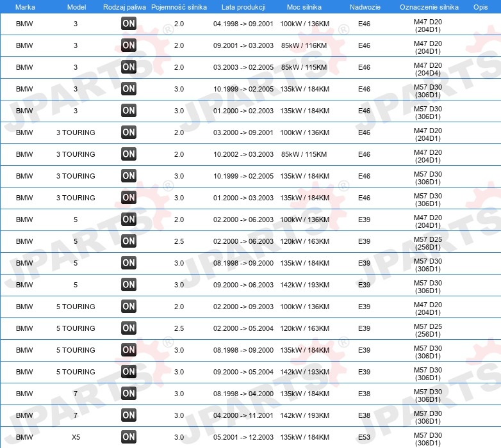Select ON icon for BMW 7, 08.1998 -> 04.2000
The image size is (501, 448).
(x=129, y=394)
